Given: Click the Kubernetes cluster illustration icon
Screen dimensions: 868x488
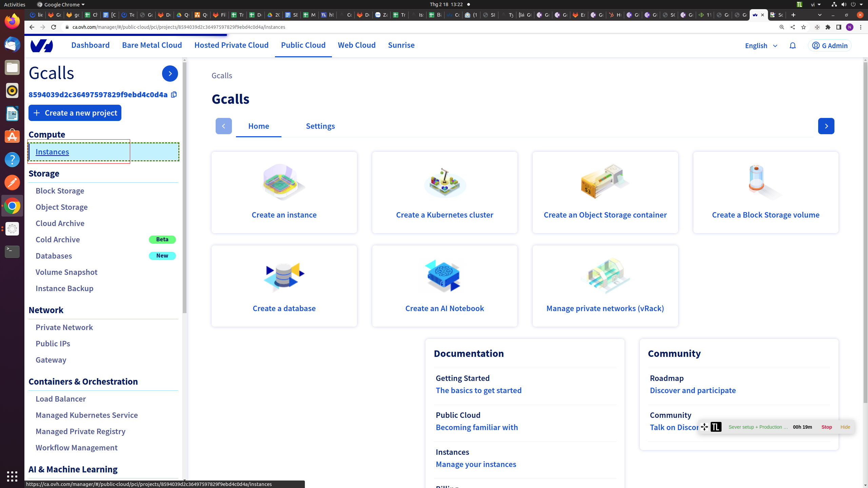Looking at the screenshot, I should click(445, 183).
